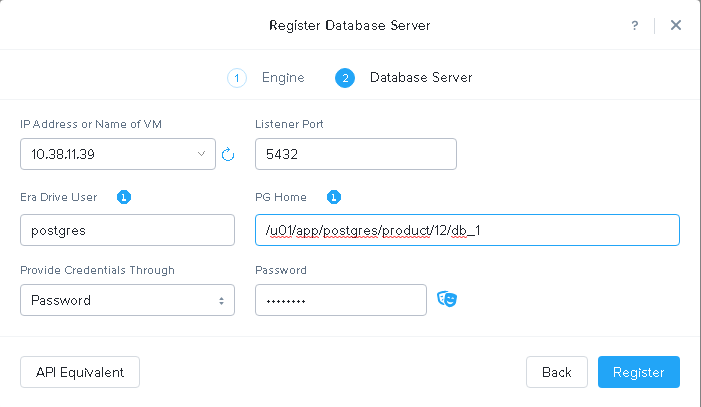Image resolution: width=701 pixels, height=407 pixels.
Task: Switch to the Engine step
Action: (283, 78)
